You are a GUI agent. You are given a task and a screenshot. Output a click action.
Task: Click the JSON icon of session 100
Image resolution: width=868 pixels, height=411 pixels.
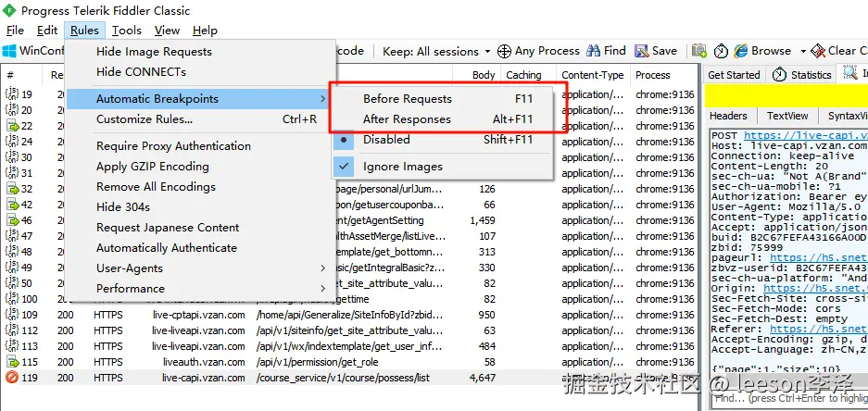coord(12,299)
